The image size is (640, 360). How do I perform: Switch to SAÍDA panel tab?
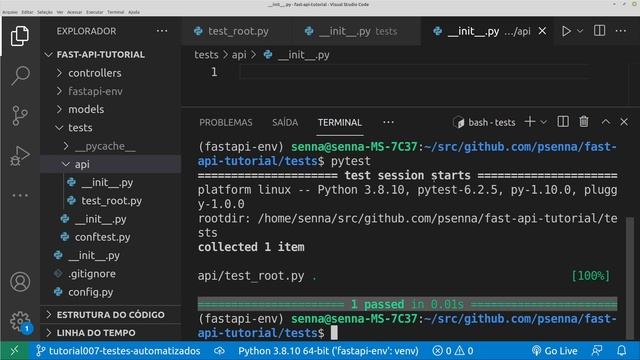[x=285, y=122]
